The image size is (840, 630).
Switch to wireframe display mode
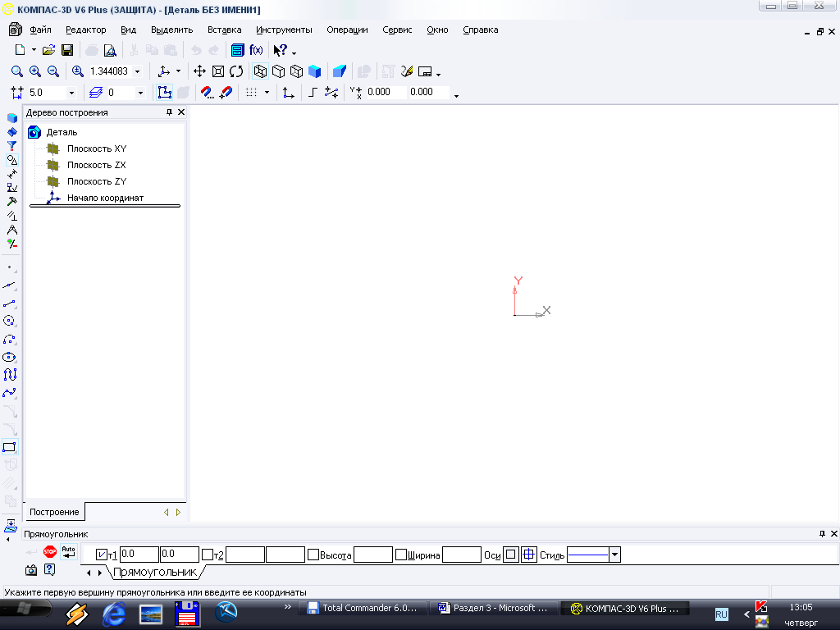(260, 71)
